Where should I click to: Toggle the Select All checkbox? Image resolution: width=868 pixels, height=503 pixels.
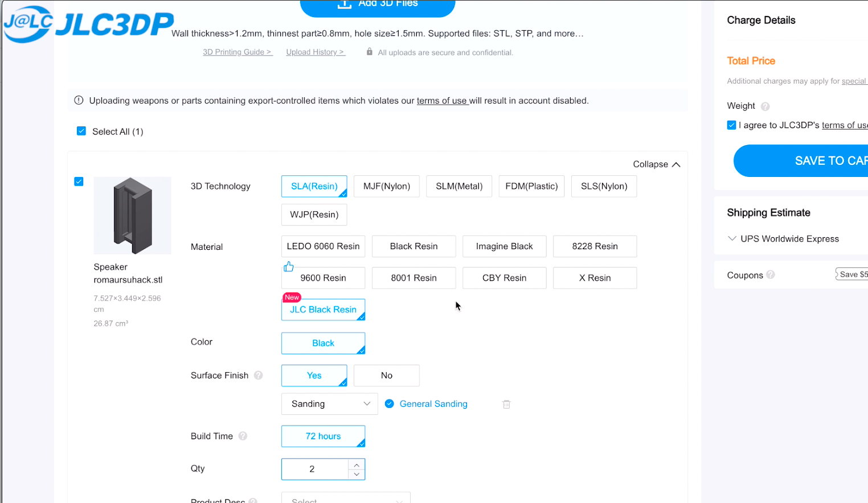81,131
